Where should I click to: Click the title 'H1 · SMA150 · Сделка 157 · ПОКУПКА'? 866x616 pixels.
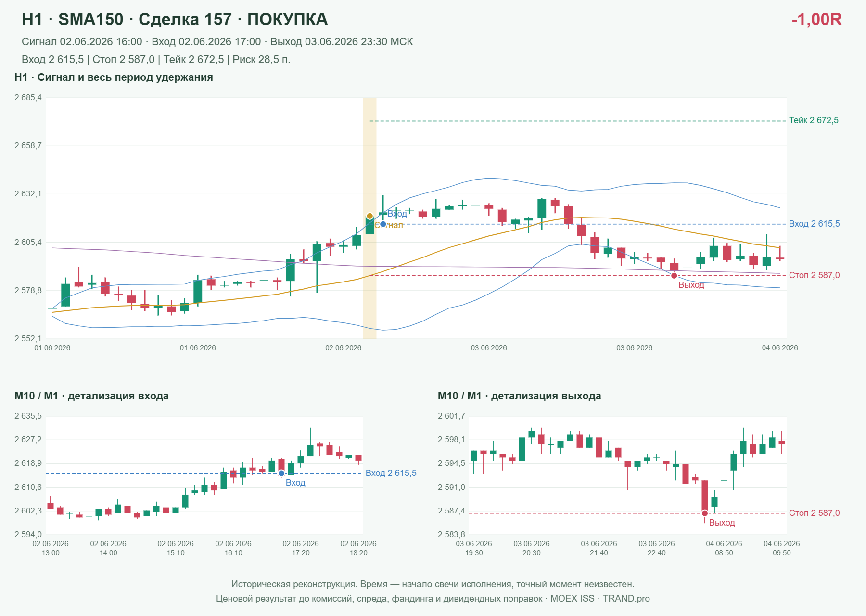[175, 19]
